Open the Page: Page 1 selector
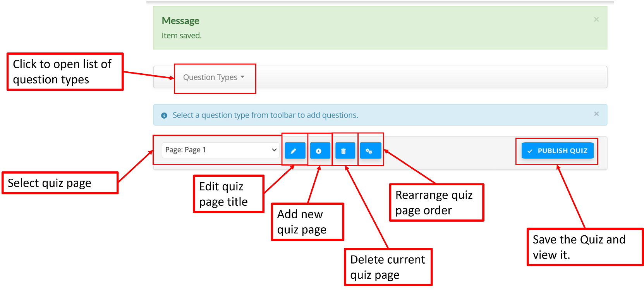Screen dimensions: 644x290 point(221,150)
